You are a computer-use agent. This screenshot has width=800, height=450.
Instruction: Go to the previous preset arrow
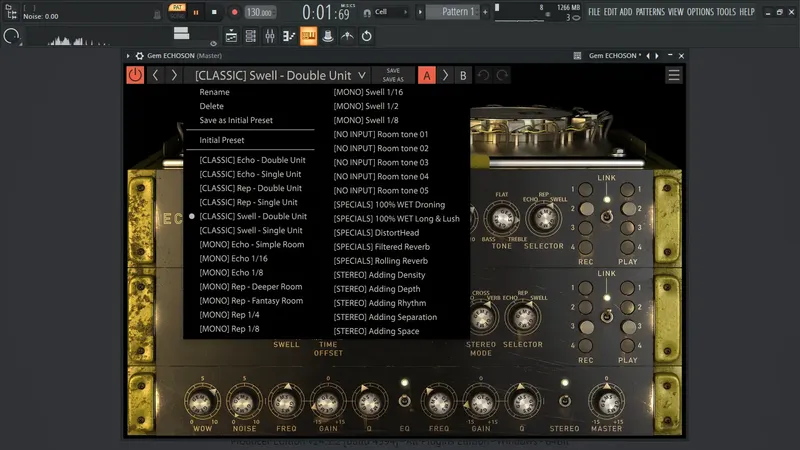point(155,75)
